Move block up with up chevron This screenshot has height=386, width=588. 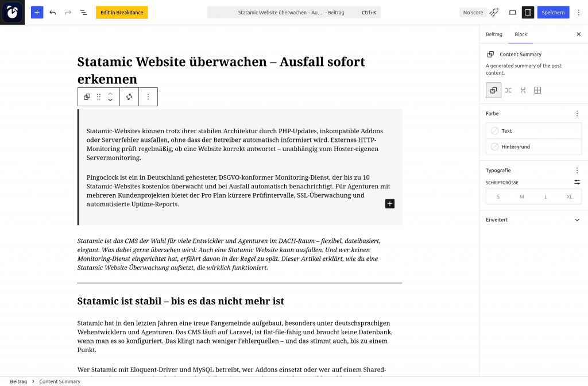110,94
